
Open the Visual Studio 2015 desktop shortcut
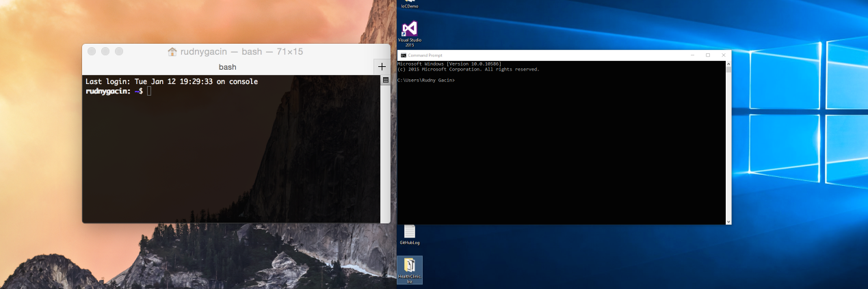click(410, 33)
